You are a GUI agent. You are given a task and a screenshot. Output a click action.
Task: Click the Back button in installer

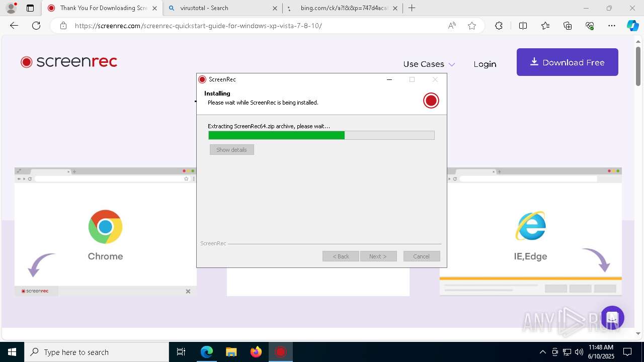tap(341, 256)
